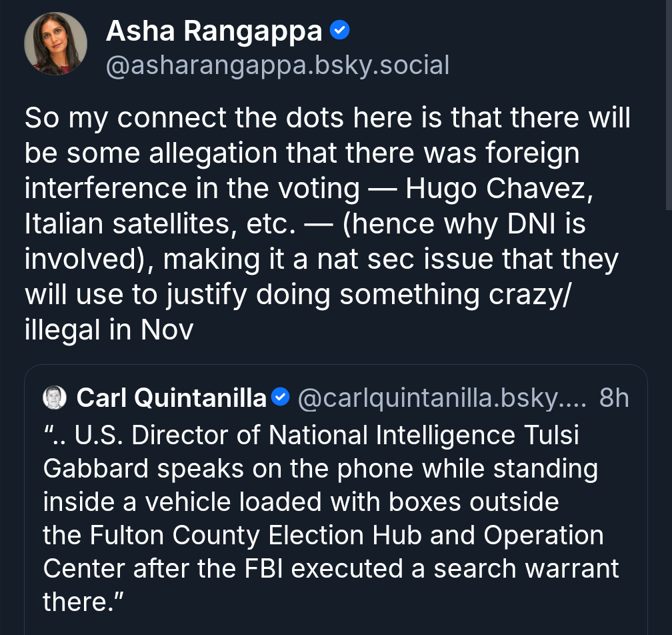The image size is (672, 635).
Task: Click the main post text body
Action: click(x=327, y=223)
